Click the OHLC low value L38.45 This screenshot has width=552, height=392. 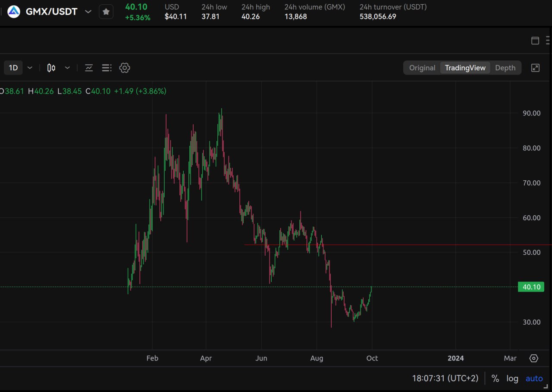[69, 91]
